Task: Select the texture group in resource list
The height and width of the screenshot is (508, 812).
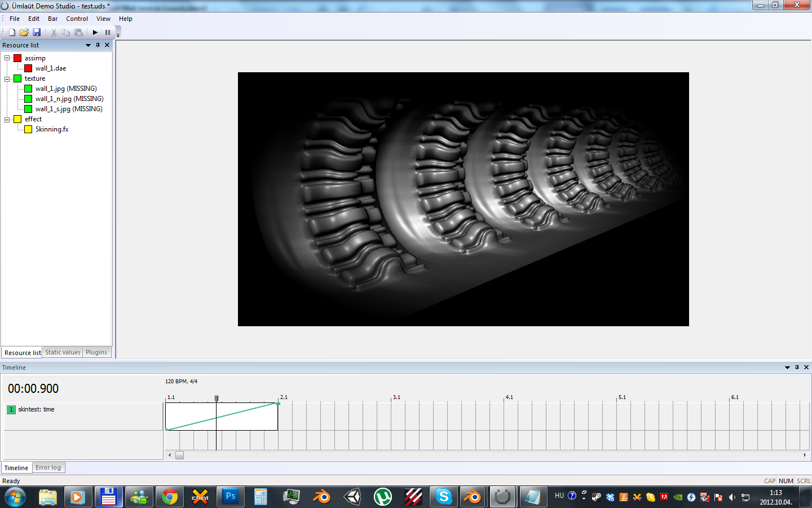Action: [35, 78]
